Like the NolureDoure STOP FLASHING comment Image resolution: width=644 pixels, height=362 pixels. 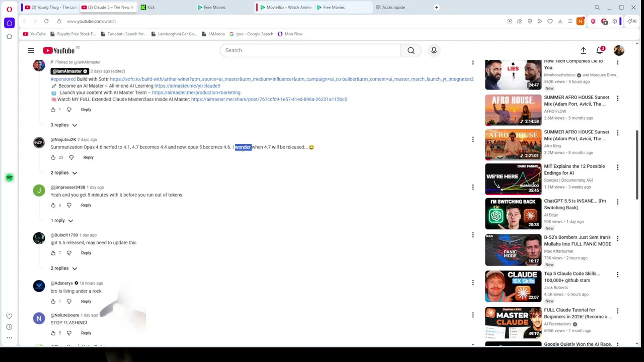[x=53, y=333]
